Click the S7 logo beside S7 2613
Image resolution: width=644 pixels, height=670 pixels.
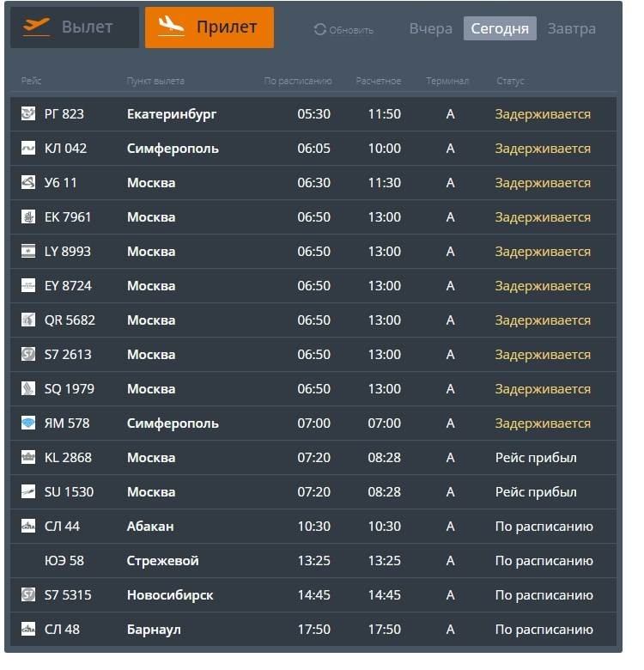pos(27,354)
